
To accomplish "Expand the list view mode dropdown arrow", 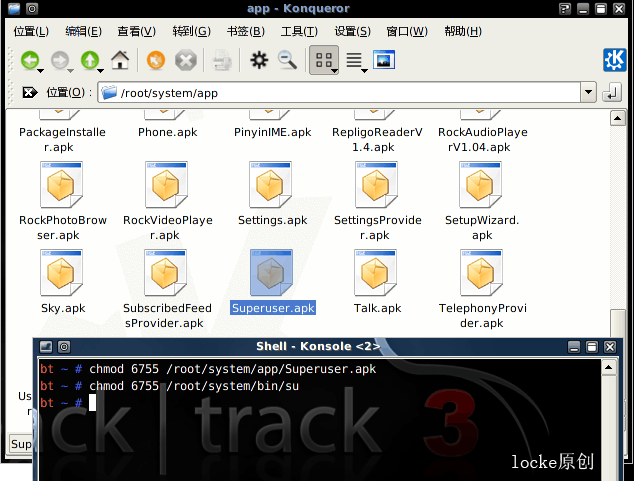I will (364, 71).
